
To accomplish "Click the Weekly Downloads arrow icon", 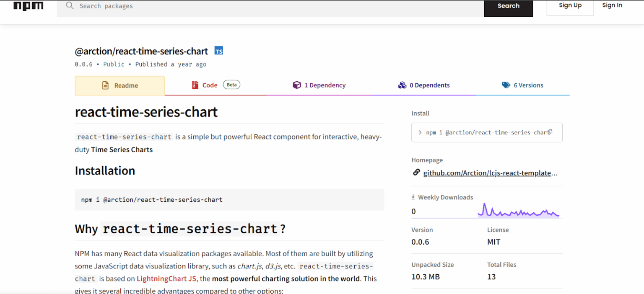I will click(x=413, y=197).
